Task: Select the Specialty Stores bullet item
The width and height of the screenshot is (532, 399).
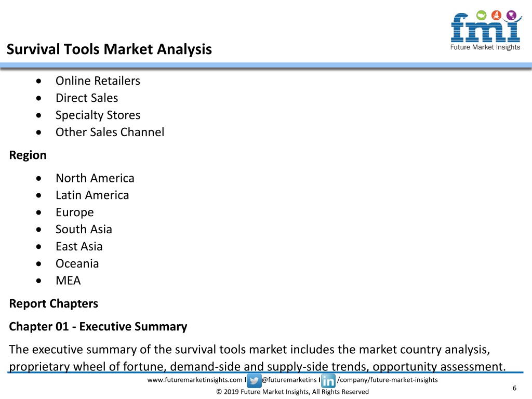Action: pos(98,115)
